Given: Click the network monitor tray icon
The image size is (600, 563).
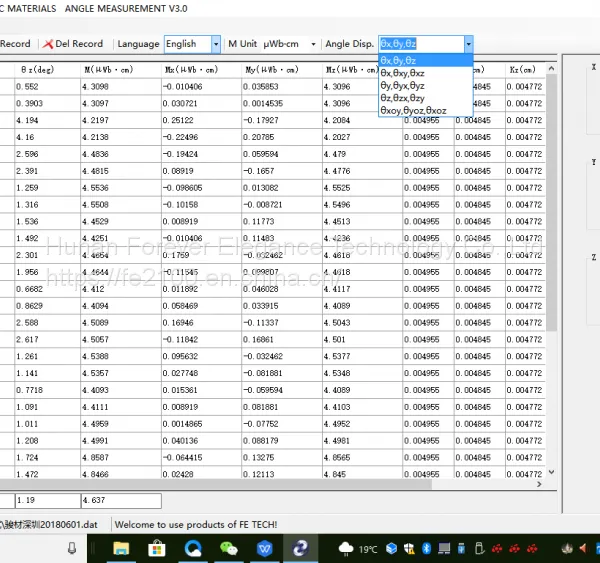Looking at the screenshot, I should tap(444, 549).
